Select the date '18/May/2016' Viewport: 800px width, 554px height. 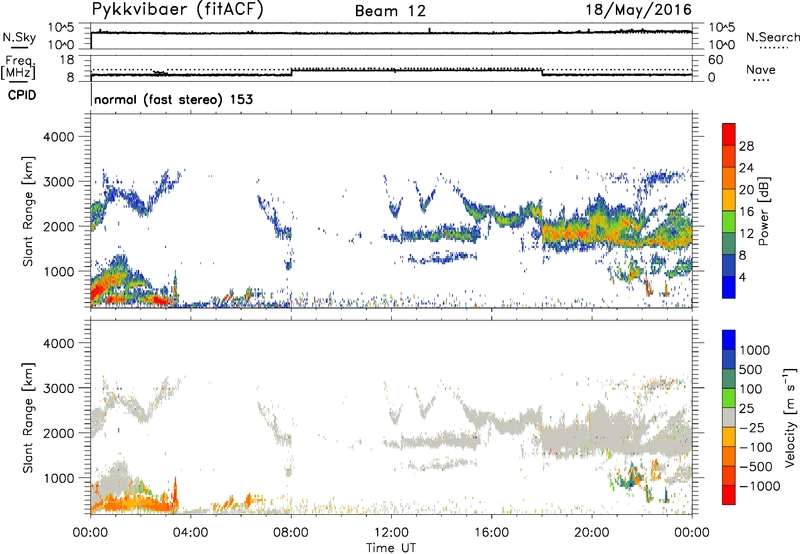(x=639, y=10)
